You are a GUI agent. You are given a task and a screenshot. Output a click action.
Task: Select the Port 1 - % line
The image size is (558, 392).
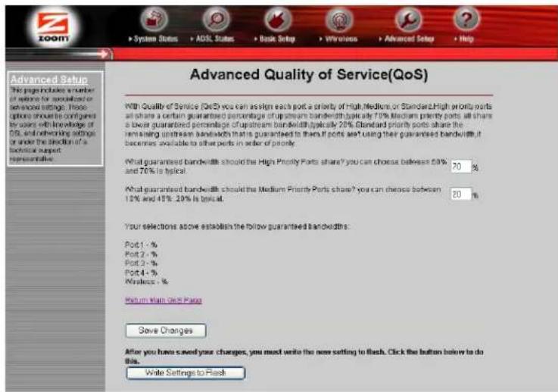pyautogui.click(x=141, y=244)
